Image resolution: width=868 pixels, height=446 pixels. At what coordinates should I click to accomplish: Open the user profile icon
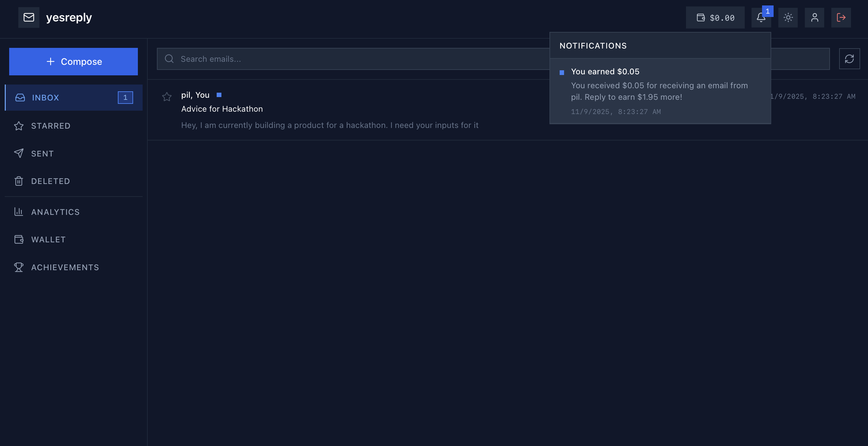(x=814, y=18)
